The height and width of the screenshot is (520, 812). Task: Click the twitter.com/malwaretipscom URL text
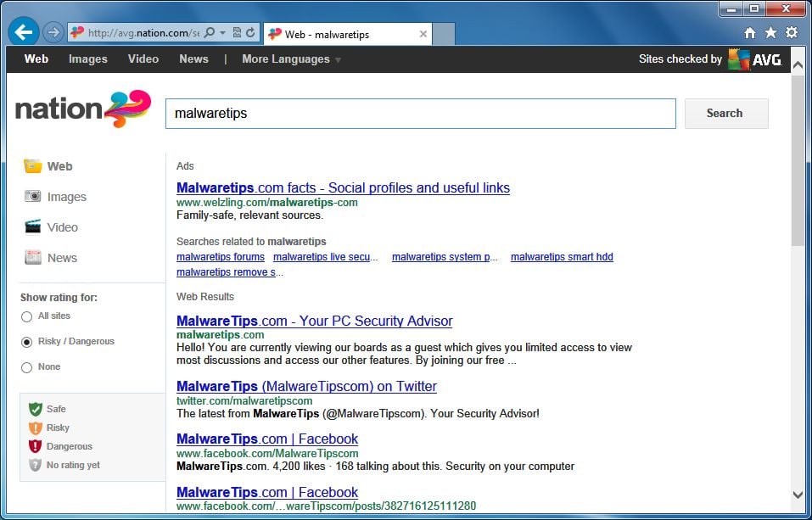pos(244,401)
